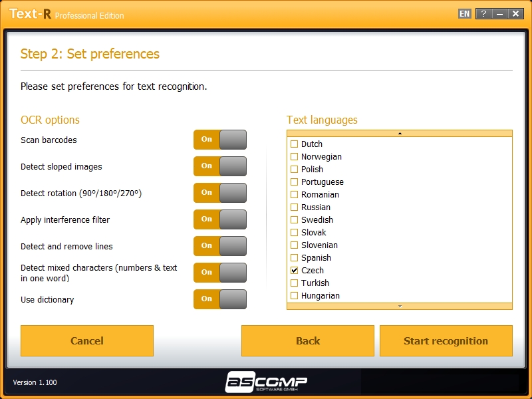
Task: Click the Cancel button
Action: [x=87, y=341]
